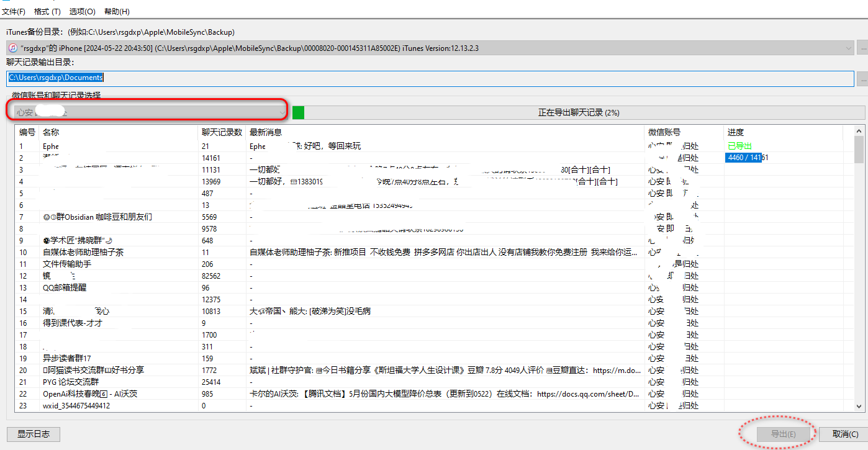Viewport: 868px width, 450px height.
Task: Click the chat count 10813 cell
Action: pyautogui.click(x=211, y=311)
